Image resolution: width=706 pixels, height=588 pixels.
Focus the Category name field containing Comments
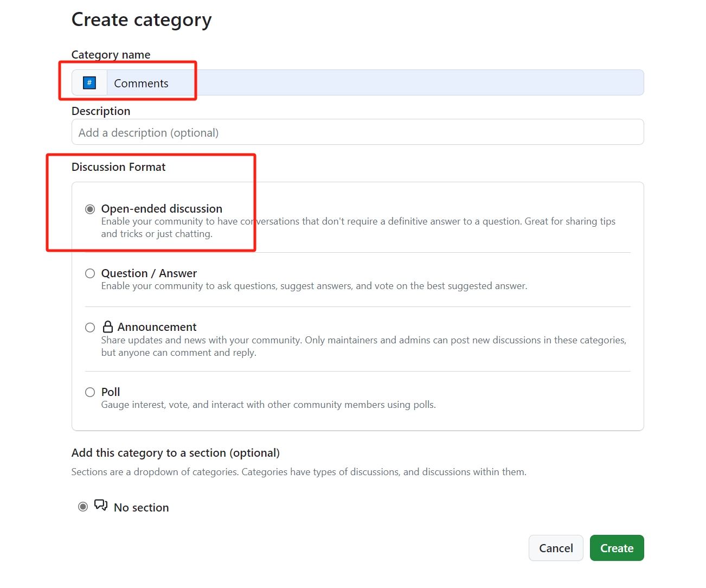point(374,83)
